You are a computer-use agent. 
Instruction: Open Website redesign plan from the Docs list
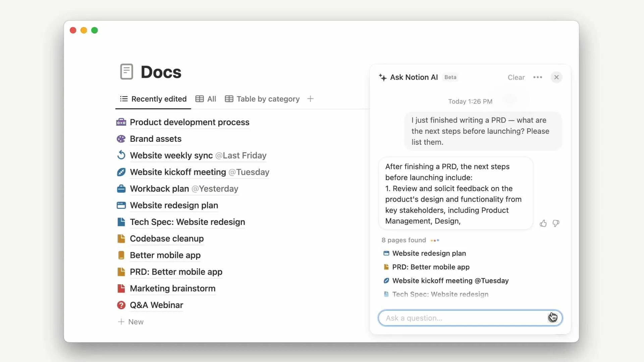pyautogui.click(x=174, y=205)
